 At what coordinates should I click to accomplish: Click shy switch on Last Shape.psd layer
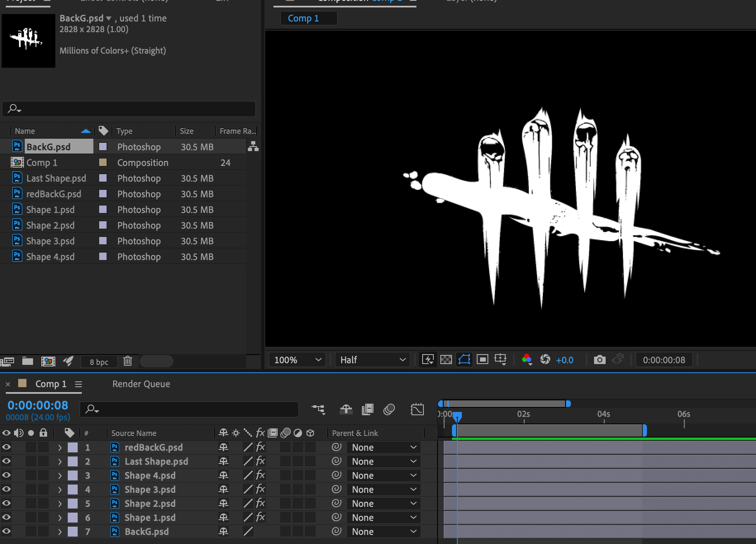(x=223, y=461)
